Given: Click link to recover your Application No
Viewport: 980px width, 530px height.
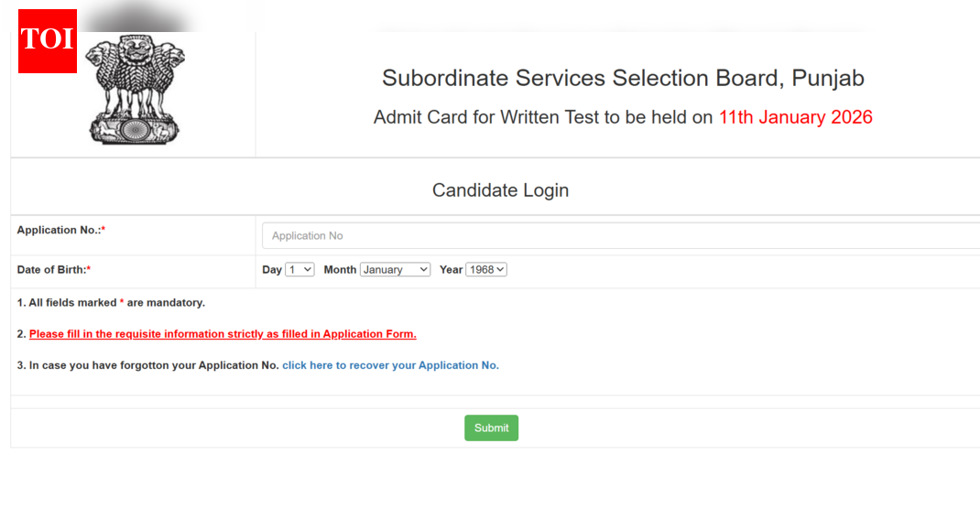Looking at the screenshot, I should point(390,365).
